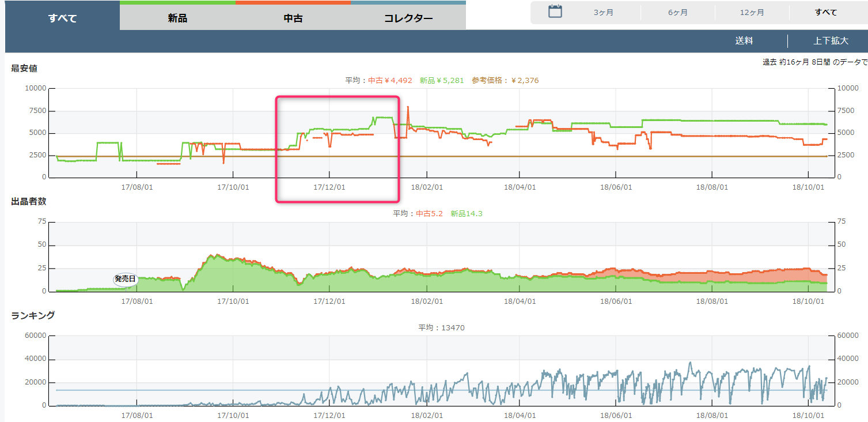This screenshot has width=868, height=422.
Task: Click the 参考価格 ¥2,376 legend label
Action: pyautogui.click(x=505, y=80)
